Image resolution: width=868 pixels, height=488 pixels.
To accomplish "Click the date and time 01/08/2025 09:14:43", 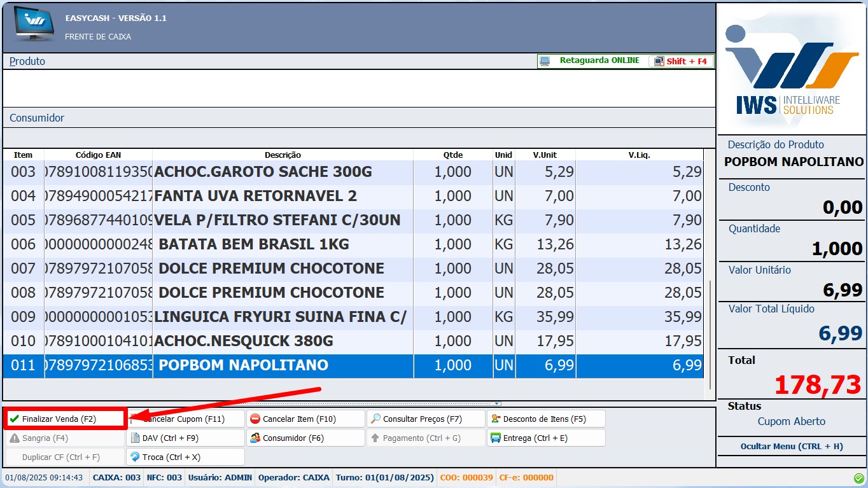I will pyautogui.click(x=44, y=477).
